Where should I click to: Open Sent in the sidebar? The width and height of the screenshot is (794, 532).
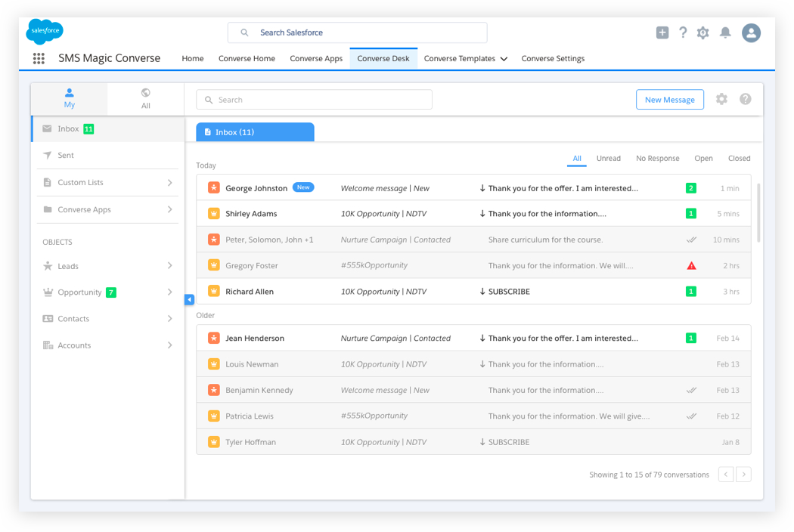click(x=107, y=156)
